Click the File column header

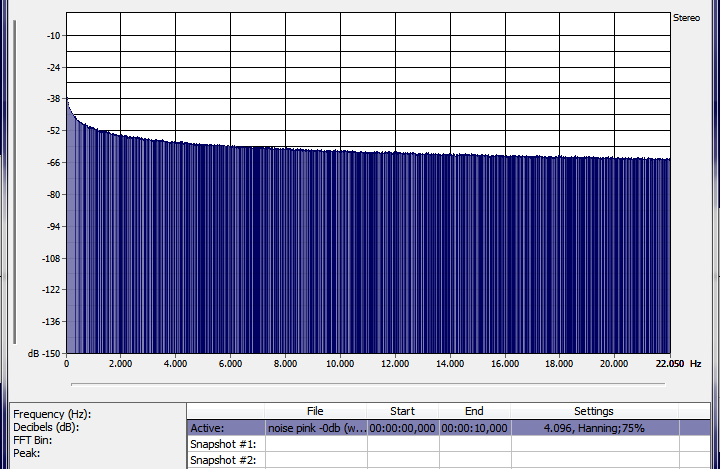pos(315,411)
